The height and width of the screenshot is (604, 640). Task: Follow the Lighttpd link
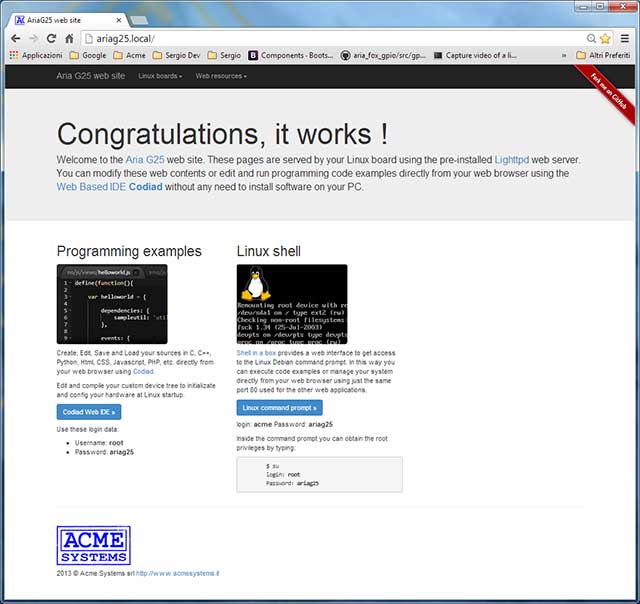coord(511,160)
